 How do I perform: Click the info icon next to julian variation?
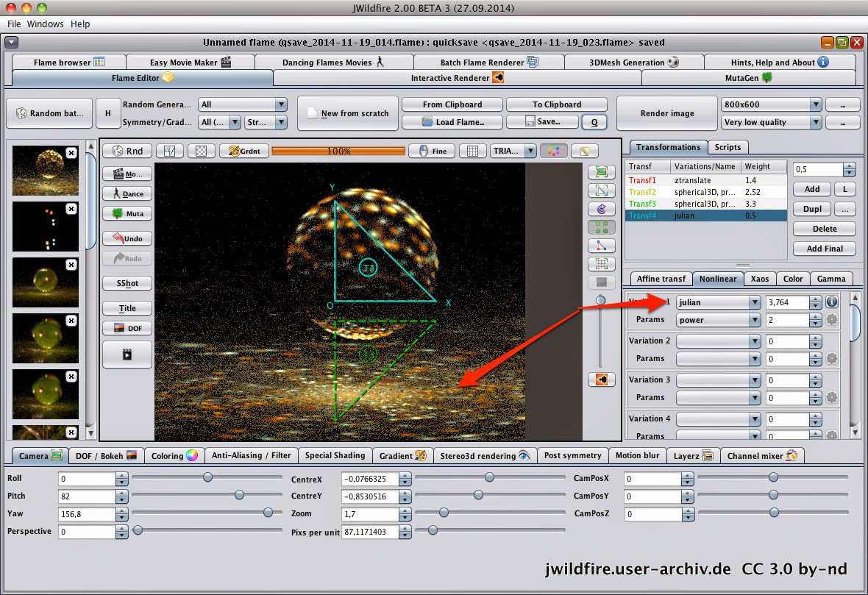pyautogui.click(x=831, y=302)
